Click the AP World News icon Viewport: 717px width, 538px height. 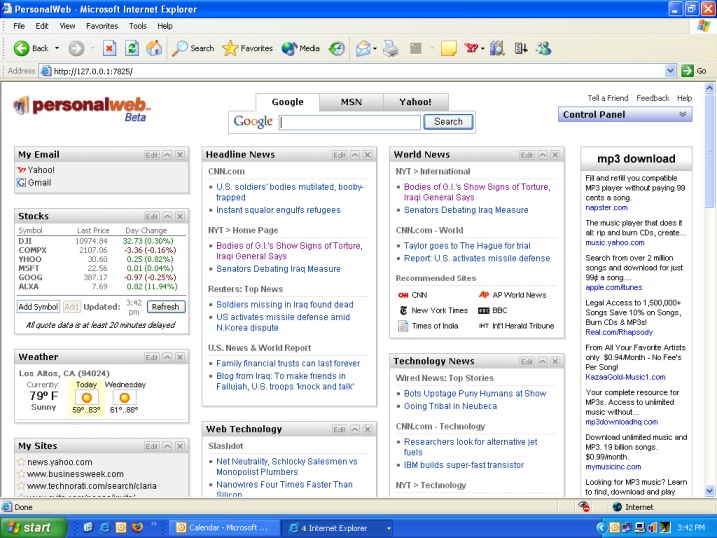tap(484, 295)
